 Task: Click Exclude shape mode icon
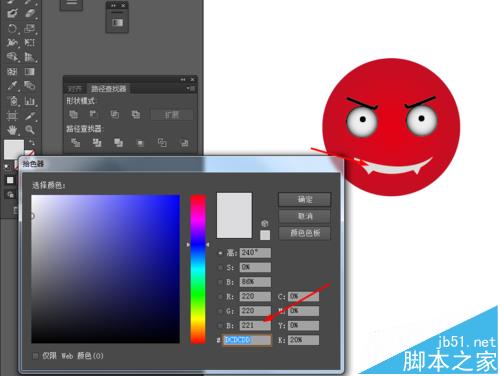coord(136,114)
